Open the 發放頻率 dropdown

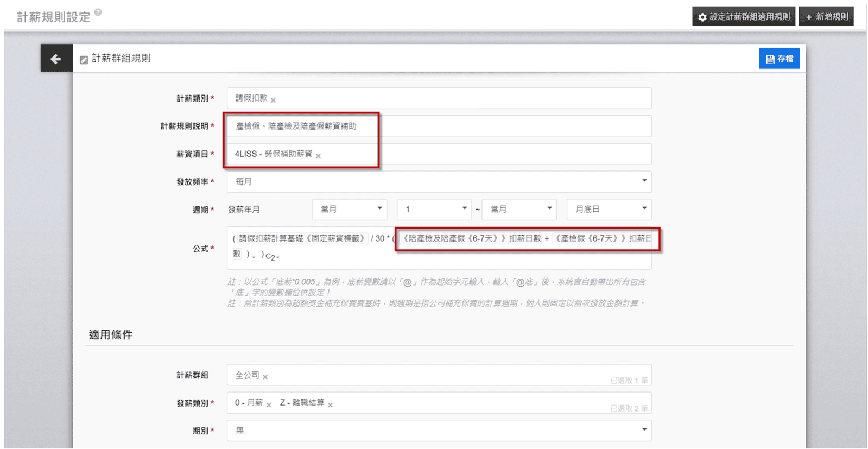tap(439, 181)
